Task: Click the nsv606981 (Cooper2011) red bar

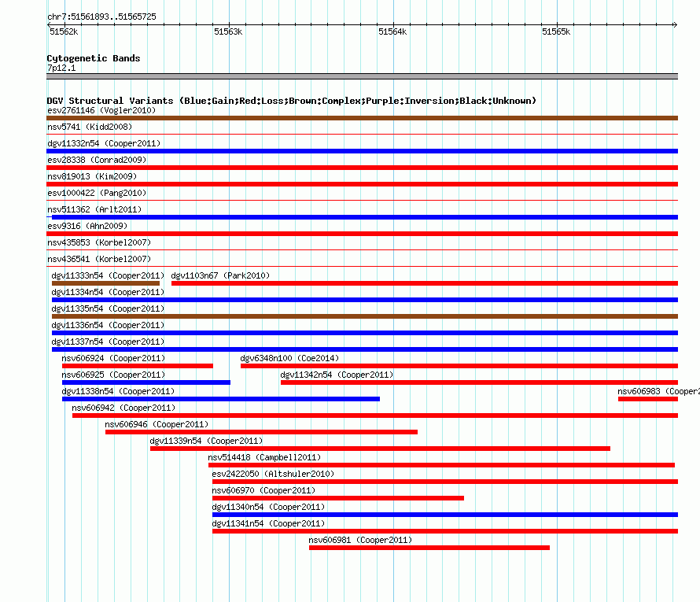Action: pos(429,548)
